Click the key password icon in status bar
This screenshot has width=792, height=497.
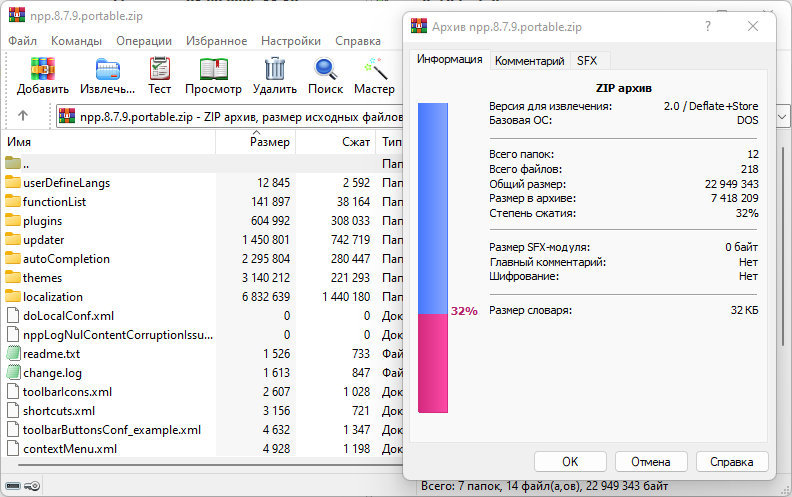click(x=32, y=486)
